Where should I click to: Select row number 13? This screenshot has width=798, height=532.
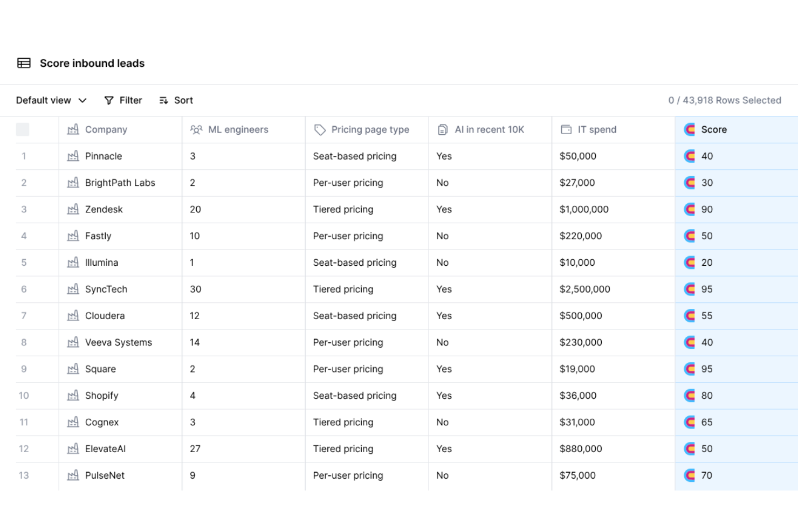tap(24, 475)
